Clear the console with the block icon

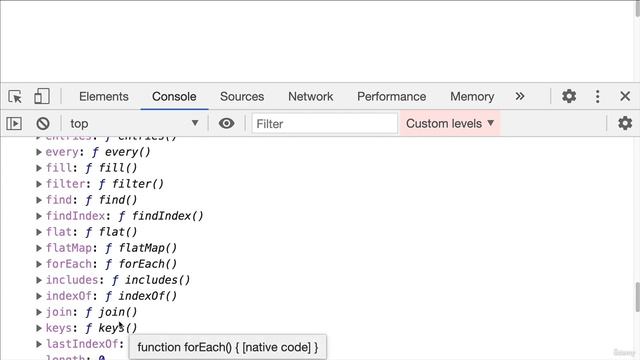coord(43,123)
